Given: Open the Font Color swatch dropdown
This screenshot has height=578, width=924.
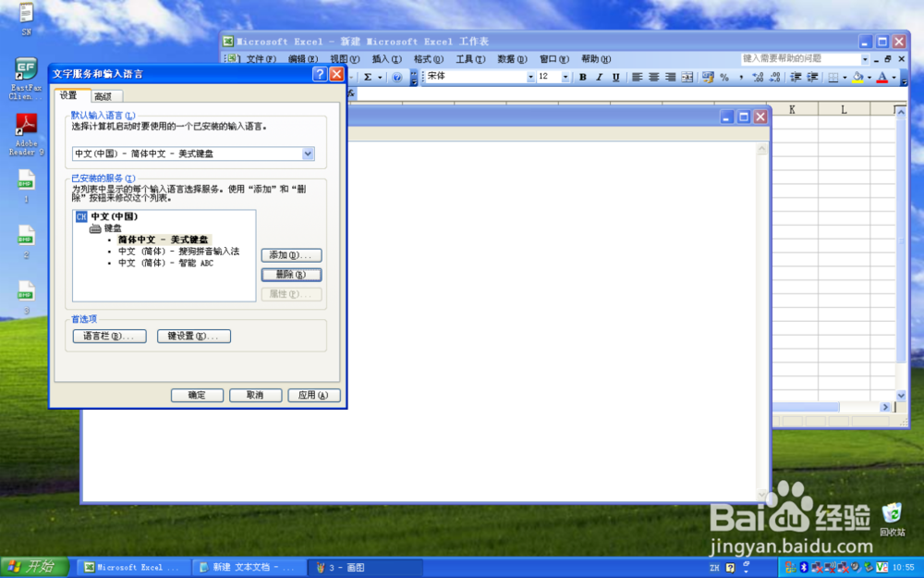Looking at the screenshot, I should (893, 77).
